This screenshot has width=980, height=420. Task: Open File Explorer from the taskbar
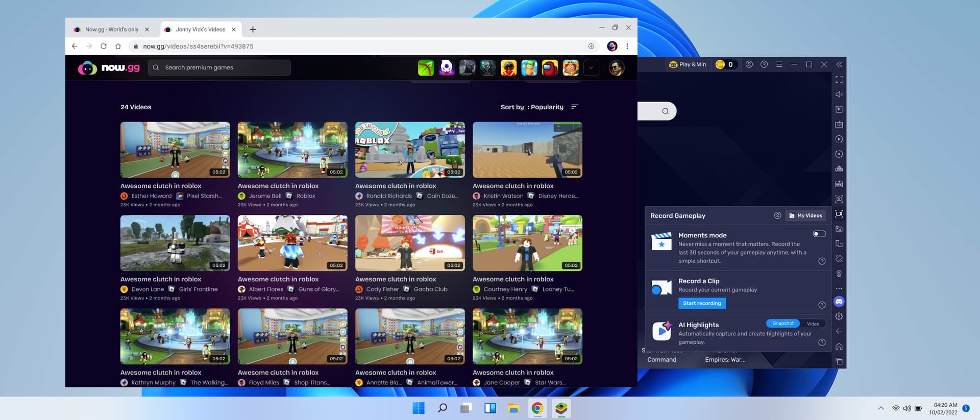(513, 408)
